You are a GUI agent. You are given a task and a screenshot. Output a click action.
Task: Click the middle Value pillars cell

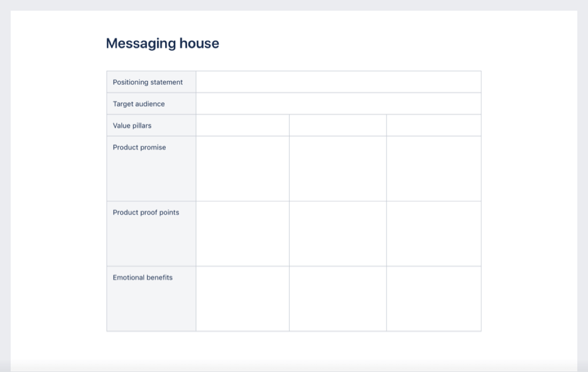click(337, 125)
